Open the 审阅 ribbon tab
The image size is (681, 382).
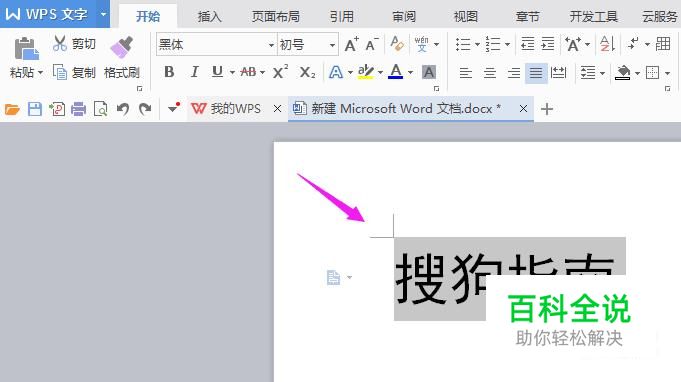(x=404, y=16)
